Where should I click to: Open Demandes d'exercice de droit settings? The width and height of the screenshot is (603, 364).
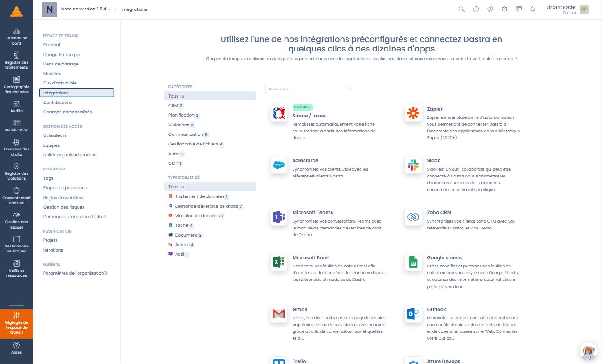[75, 217]
